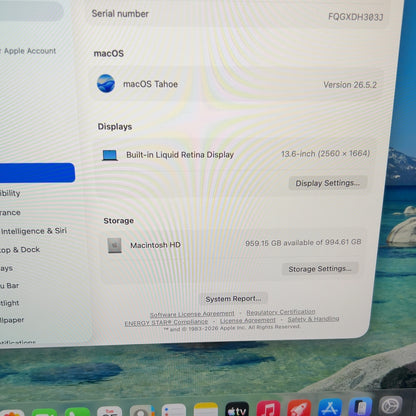Open Reminders from the Dock
The height and width of the screenshot is (416, 416).
point(174,410)
